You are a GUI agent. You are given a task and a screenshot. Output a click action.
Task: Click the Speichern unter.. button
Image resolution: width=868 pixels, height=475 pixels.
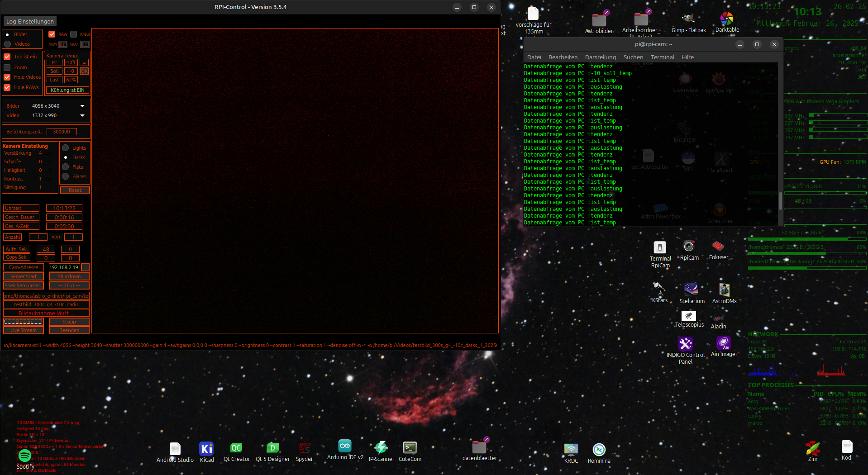pos(24,285)
